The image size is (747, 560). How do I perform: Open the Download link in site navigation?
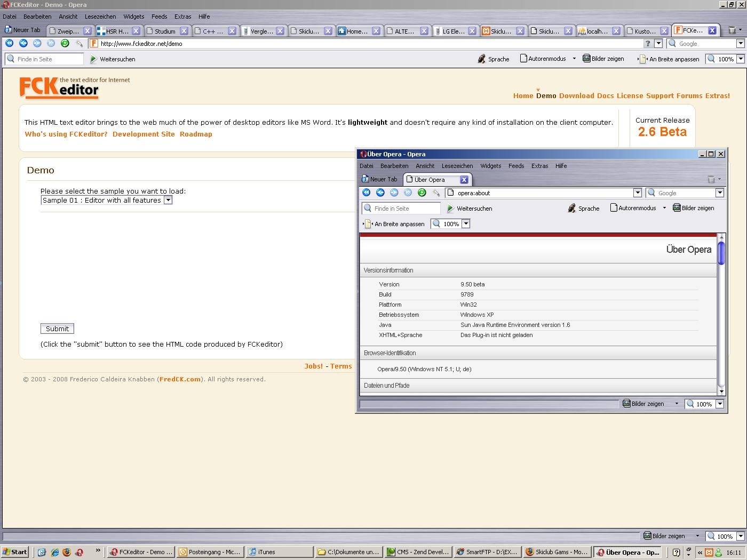(576, 96)
